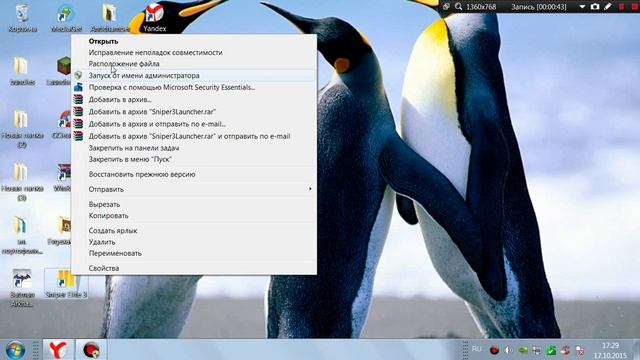Click the recorder window-select icon
Image resolution: width=640 pixels, height=360 pixels.
pyautogui.click(x=446, y=7)
